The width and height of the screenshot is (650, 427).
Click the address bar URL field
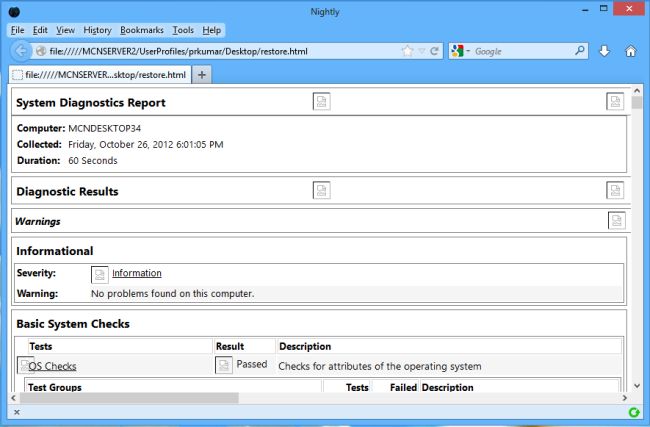click(222, 51)
